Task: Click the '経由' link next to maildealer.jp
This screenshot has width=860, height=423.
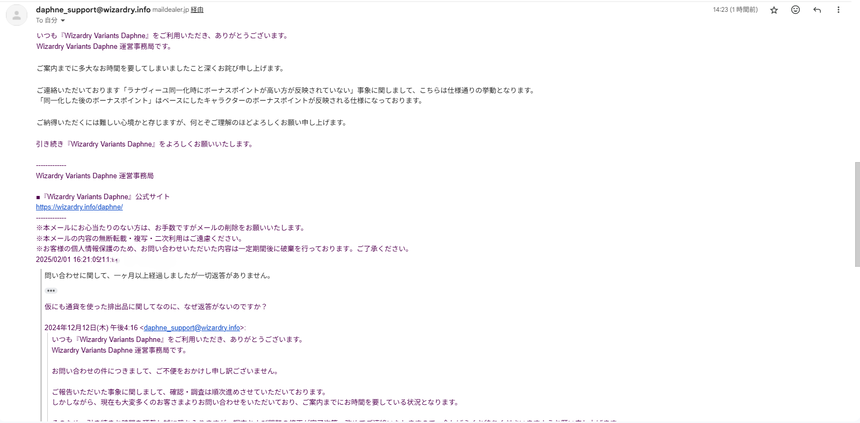Action: [x=197, y=10]
